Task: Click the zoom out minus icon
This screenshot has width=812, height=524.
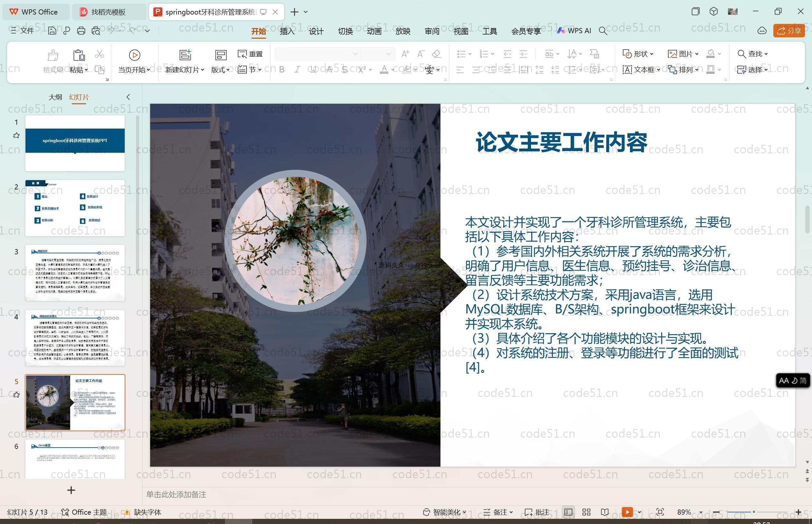Action: point(716,512)
